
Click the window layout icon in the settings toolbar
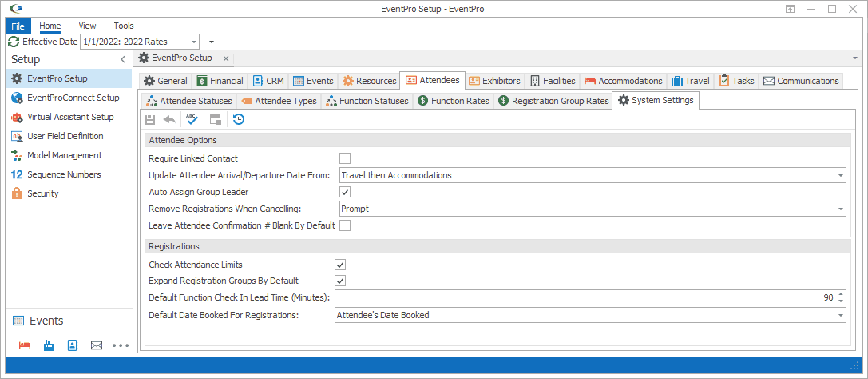216,119
